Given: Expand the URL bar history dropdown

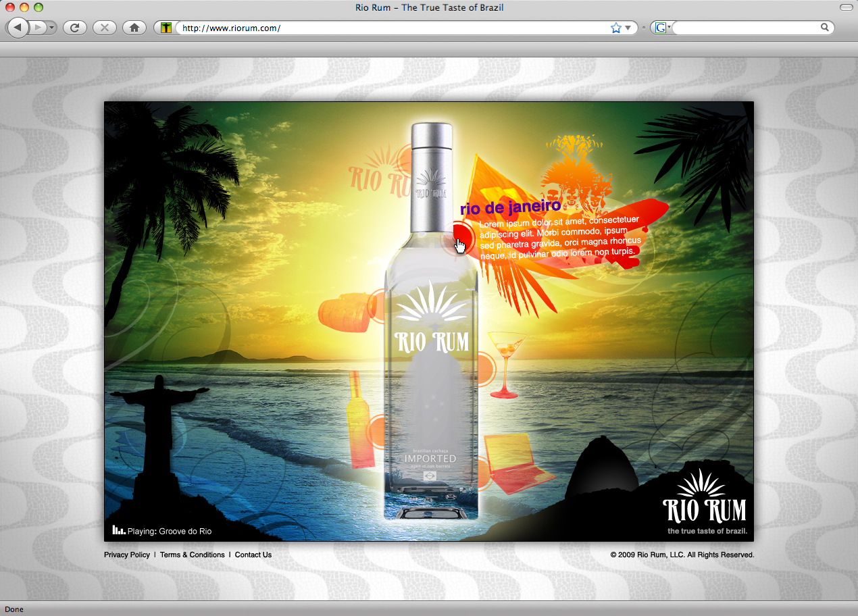Looking at the screenshot, I should pos(628,28).
